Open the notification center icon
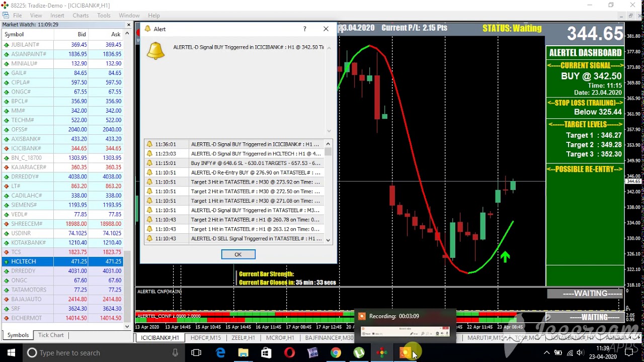The width and height of the screenshot is (644, 362). [x=629, y=353]
